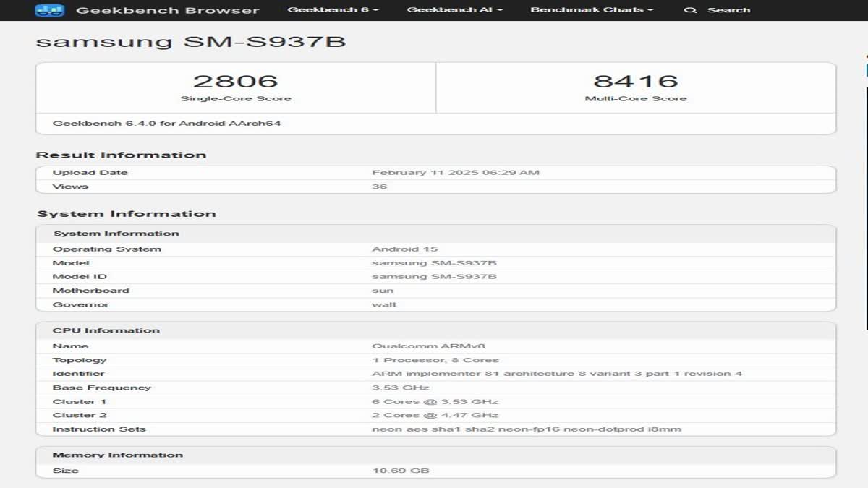Click the Geekbench Browser robot logo
Screen dimensions: 868x488
pyautogui.click(x=49, y=10)
